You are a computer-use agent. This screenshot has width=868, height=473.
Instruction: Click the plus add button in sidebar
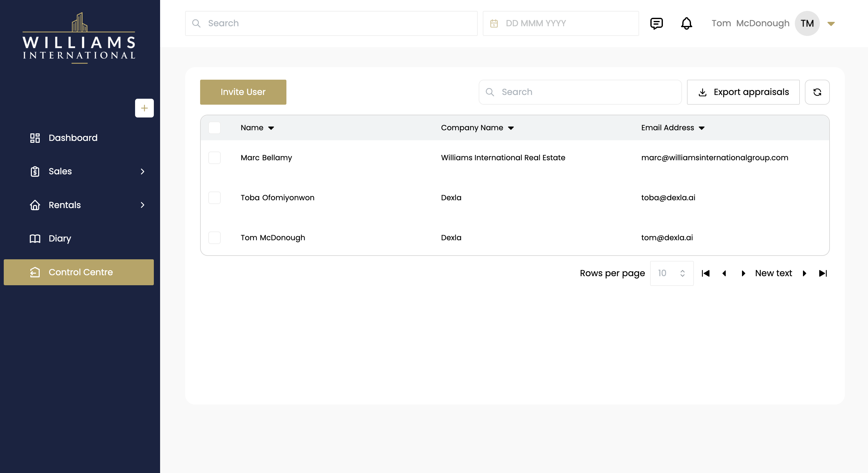click(144, 108)
